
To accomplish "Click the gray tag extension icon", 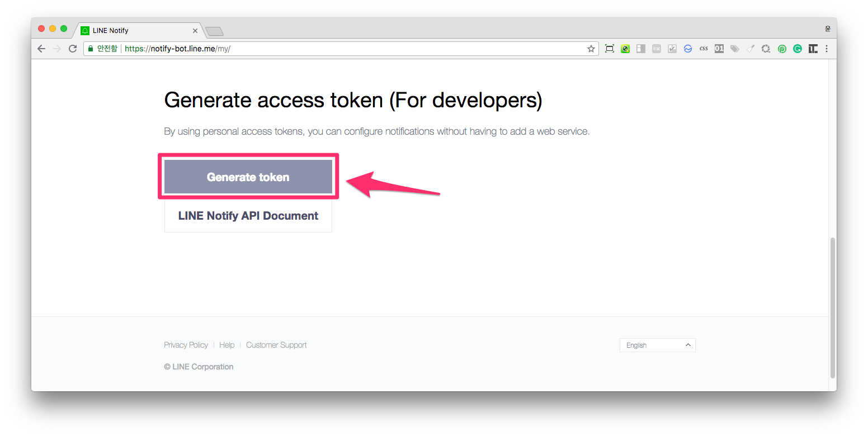I will click(x=735, y=49).
